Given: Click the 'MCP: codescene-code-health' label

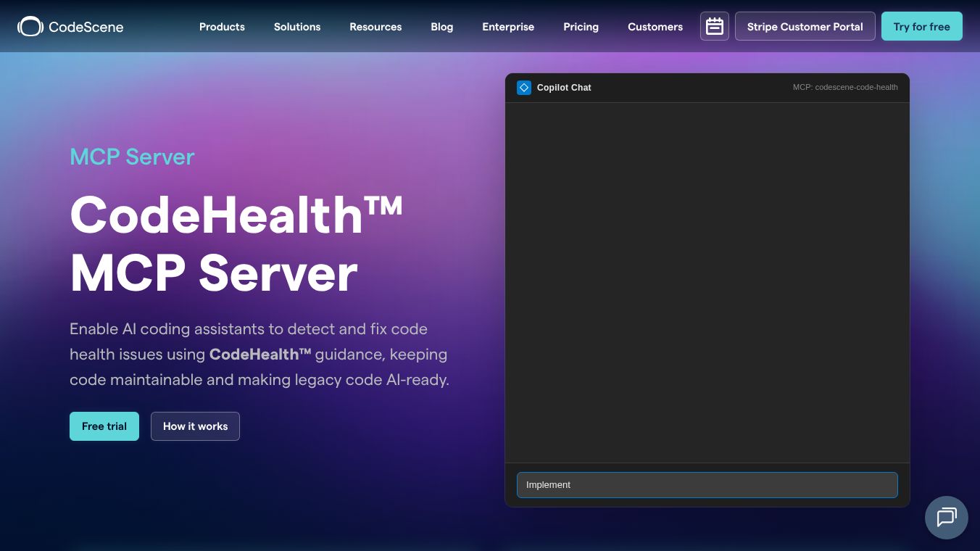Looking at the screenshot, I should coord(845,87).
